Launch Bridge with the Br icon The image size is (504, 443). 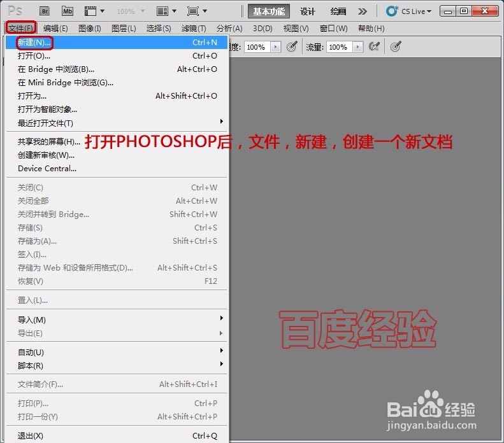coord(45,11)
